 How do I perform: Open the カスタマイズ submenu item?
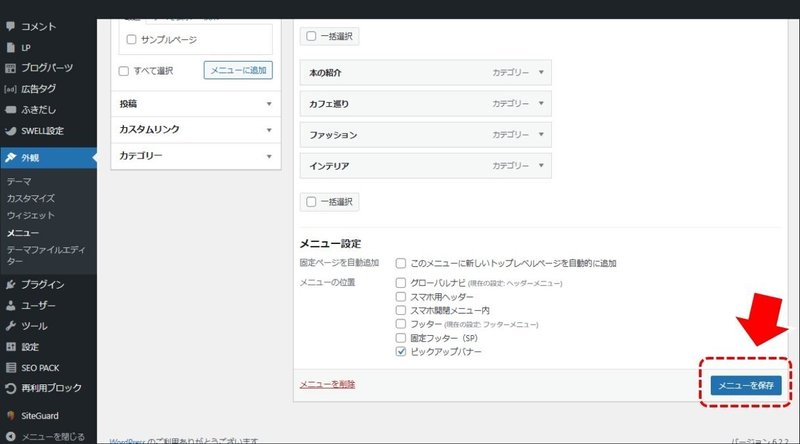tap(31, 198)
